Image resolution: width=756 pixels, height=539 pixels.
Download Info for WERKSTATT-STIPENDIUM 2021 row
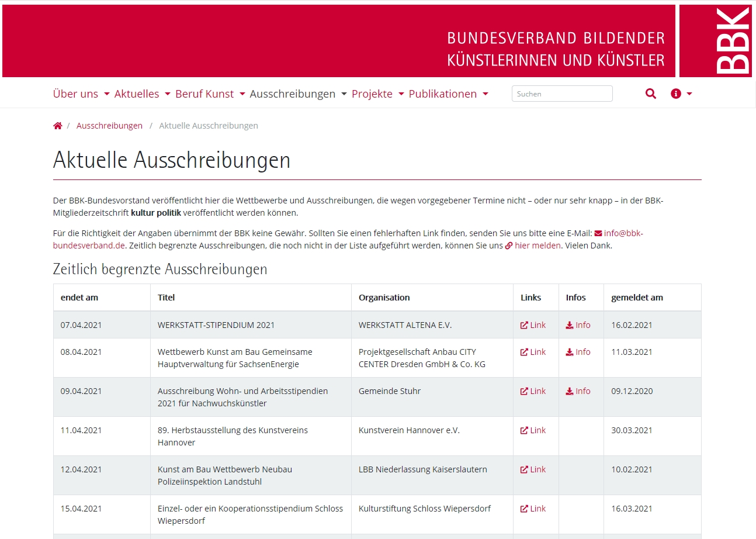tap(578, 325)
